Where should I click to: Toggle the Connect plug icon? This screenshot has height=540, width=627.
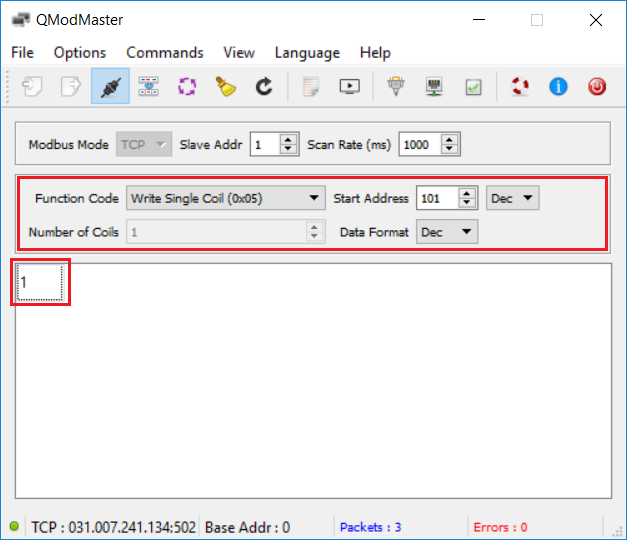pos(110,86)
